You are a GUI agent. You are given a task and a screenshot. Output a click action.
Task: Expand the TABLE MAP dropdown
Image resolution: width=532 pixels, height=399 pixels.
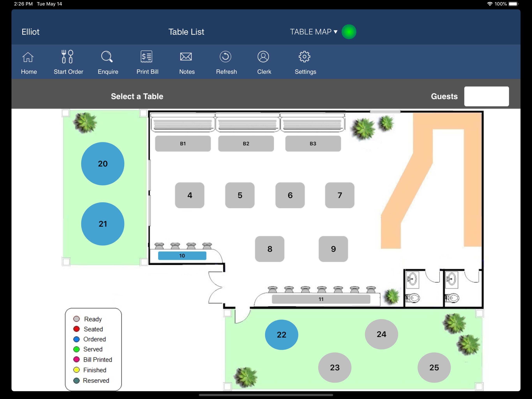pos(314,32)
